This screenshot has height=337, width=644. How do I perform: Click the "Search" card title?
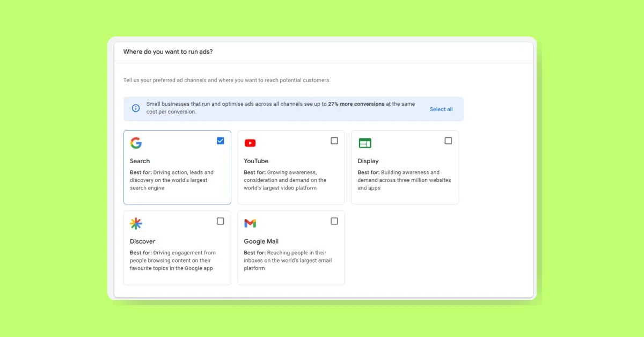coord(140,161)
